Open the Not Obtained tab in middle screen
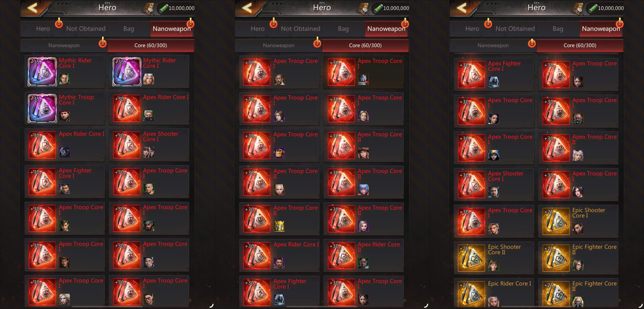Image resolution: width=644 pixels, height=309 pixels. coord(300,29)
